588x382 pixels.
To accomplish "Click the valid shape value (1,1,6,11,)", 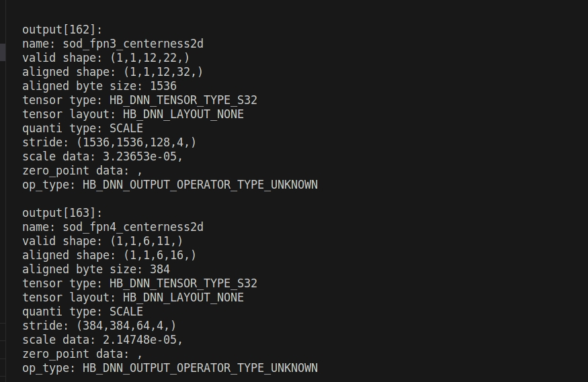I will 146,241.
